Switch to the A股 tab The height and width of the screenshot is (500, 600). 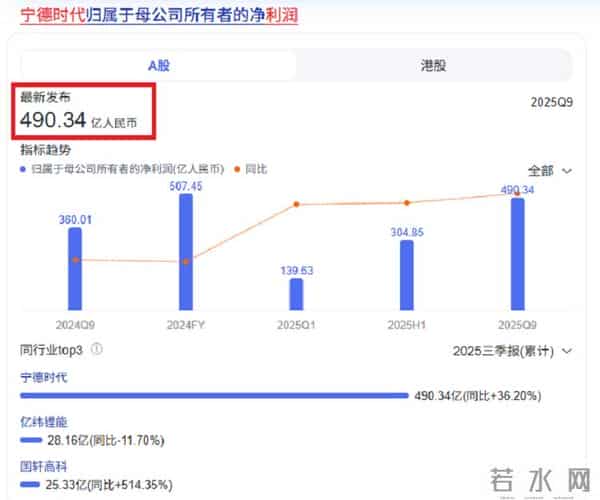pos(158,65)
